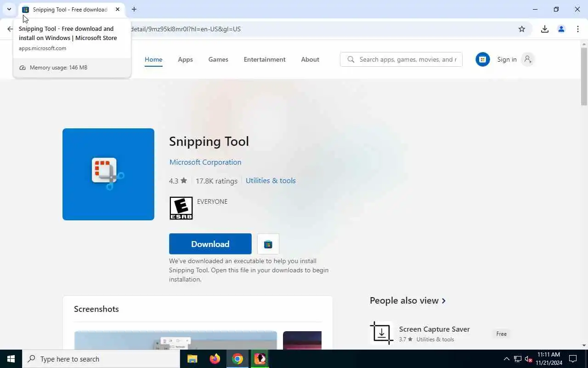Open the Windows Start menu

point(11,359)
